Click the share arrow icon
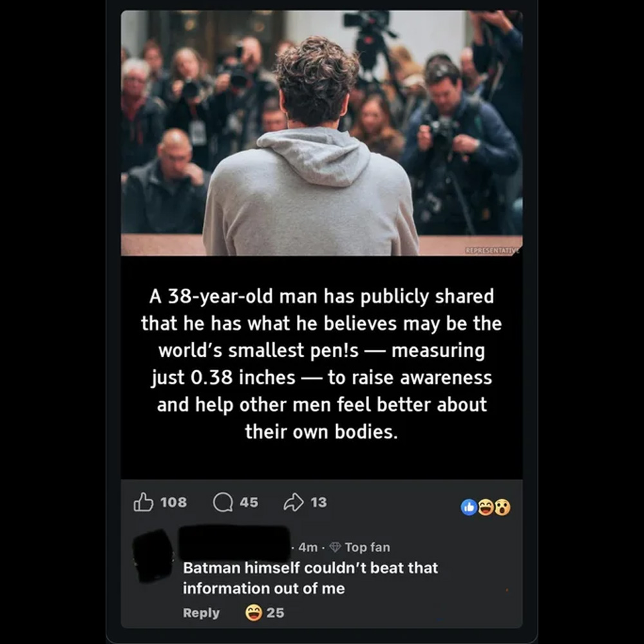This screenshot has width=644, height=644. 294,502
